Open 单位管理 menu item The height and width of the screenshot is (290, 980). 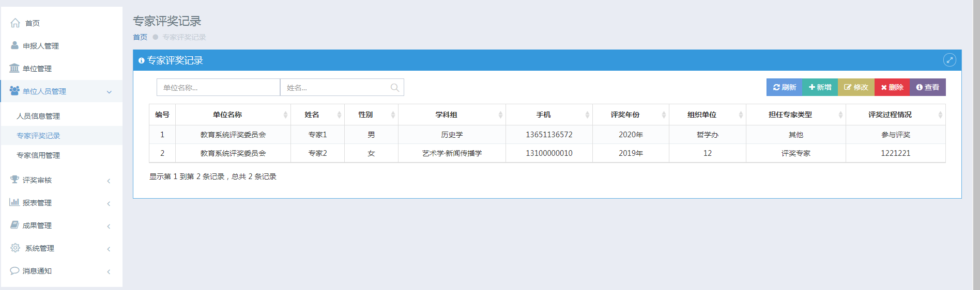tap(62, 68)
